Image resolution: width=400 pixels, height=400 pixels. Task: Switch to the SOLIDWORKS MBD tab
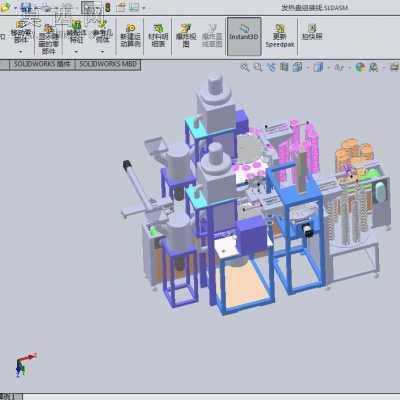(108, 64)
